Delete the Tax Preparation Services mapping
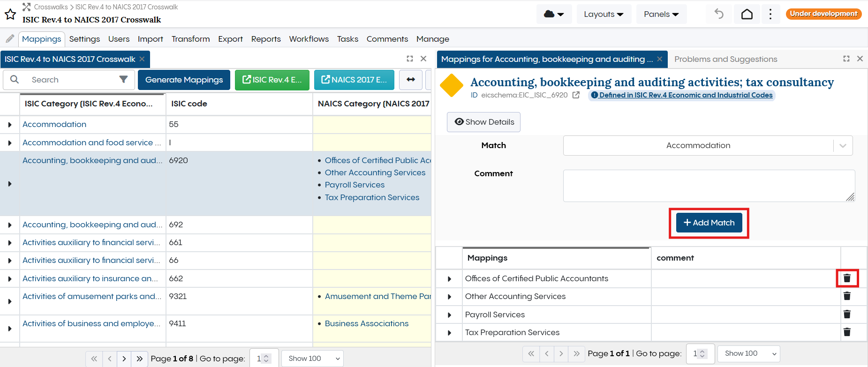868x367 pixels. pos(847,332)
